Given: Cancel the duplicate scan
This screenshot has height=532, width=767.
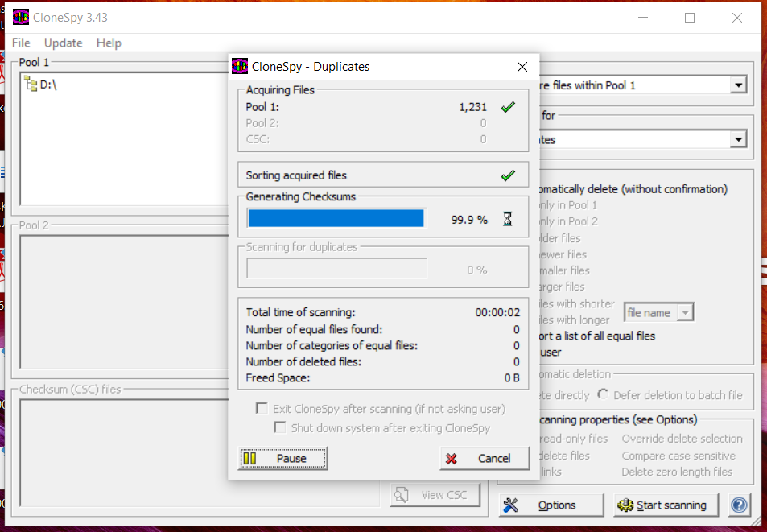Looking at the screenshot, I should (x=485, y=458).
